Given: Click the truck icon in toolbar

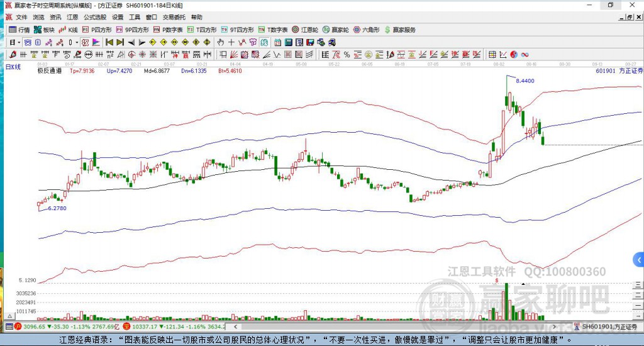Looking at the screenshot, I should (x=332, y=42).
